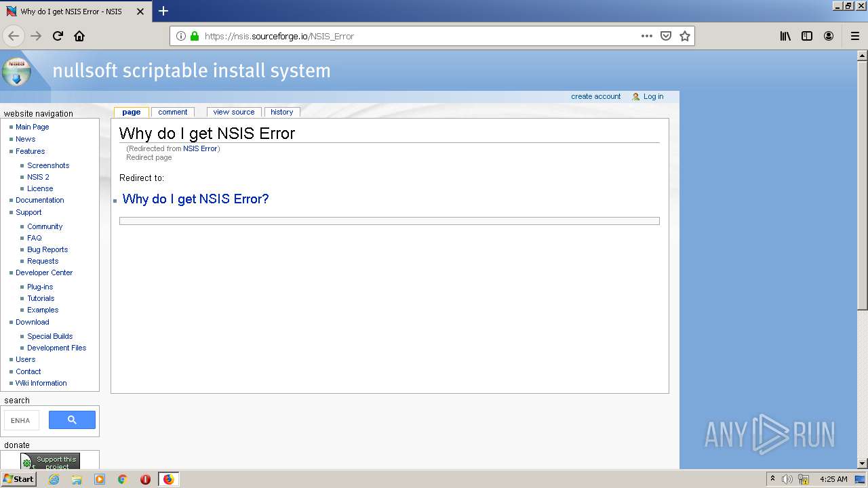868x488 pixels.
Task: Click the volume speaker tray icon
Action: pos(787,479)
